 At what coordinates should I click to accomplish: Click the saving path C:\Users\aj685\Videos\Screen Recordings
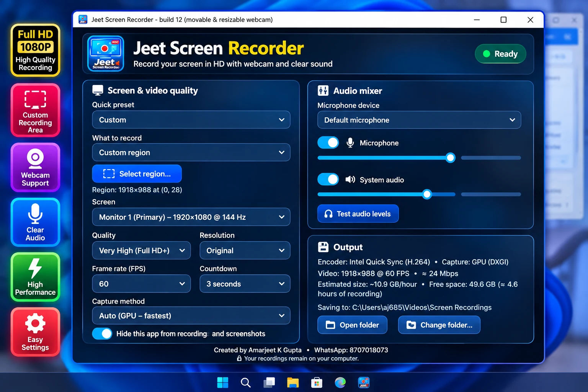[422, 307]
